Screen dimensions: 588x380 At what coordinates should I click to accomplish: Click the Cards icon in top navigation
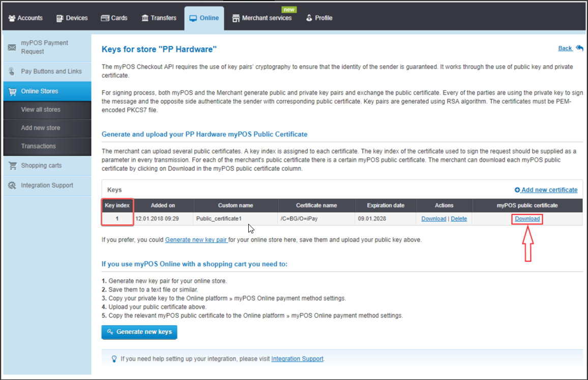point(105,18)
